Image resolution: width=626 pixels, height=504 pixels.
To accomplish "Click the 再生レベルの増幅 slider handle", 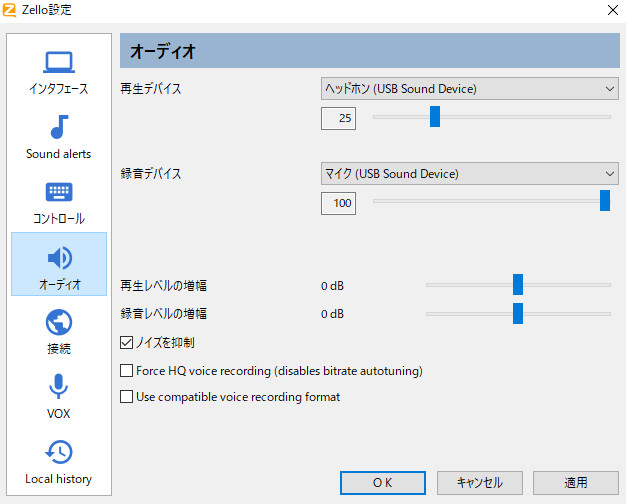I will tap(518, 285).
